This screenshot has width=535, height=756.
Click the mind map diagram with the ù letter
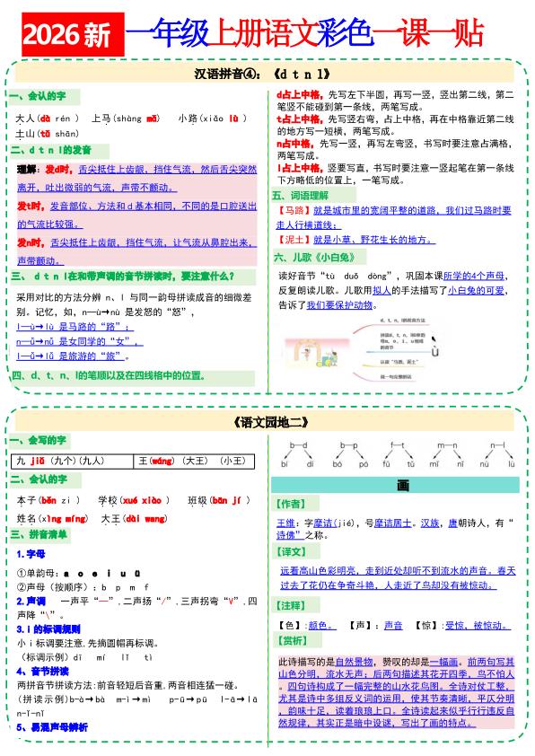coord(396,348)
